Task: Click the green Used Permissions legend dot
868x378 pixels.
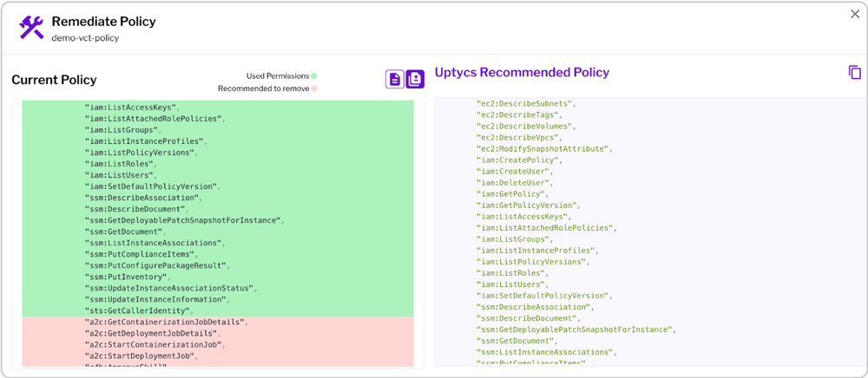Action: [x=314, y=76]
